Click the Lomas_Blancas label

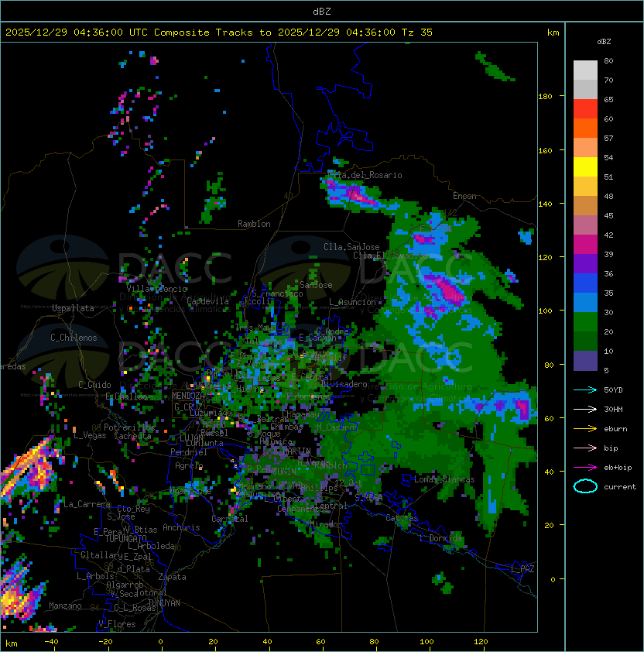click(x=444, y=479)
